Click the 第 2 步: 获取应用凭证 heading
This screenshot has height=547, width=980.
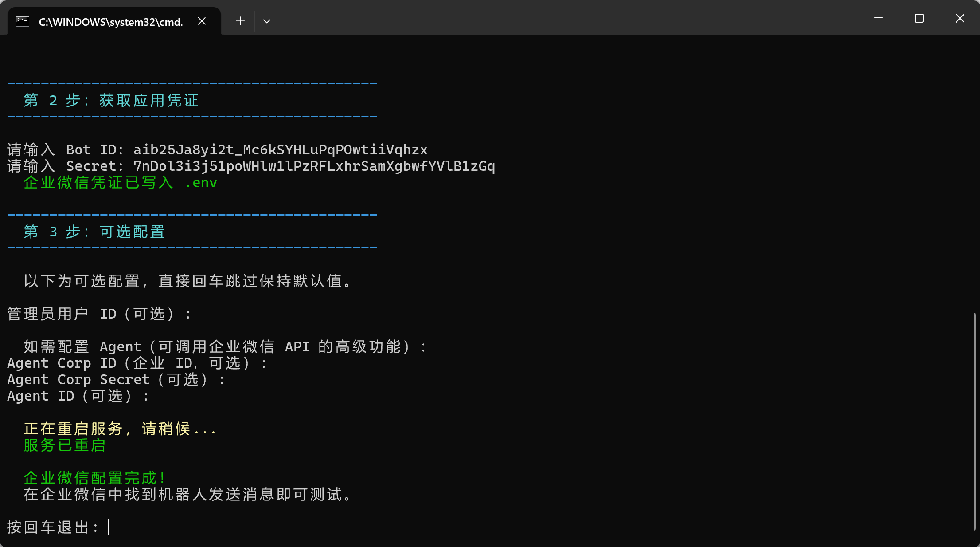coord(111,100)
